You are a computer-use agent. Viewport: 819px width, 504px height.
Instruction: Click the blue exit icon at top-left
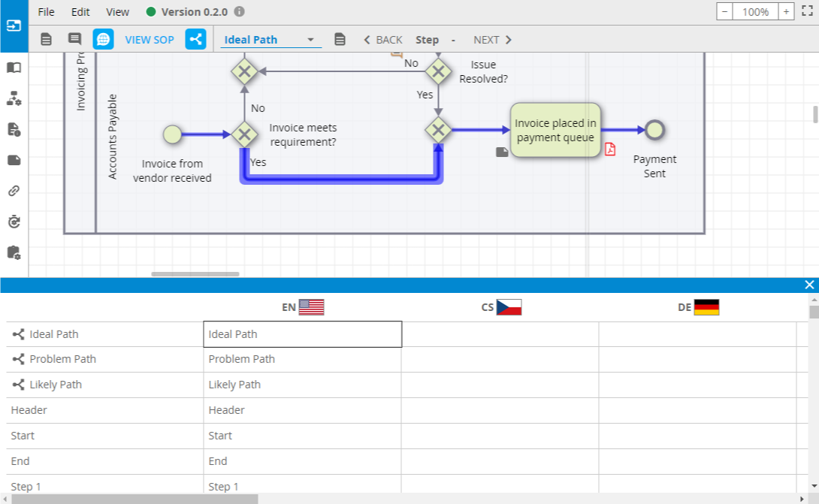pos(14,25)
